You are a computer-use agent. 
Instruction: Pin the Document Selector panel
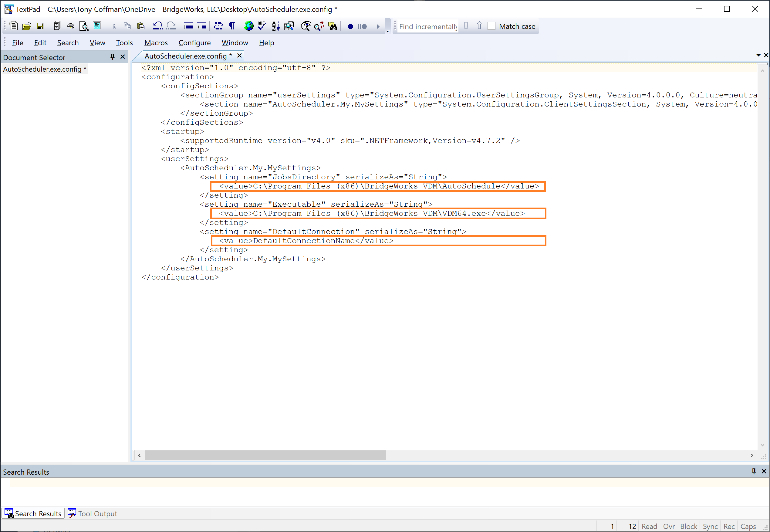coord(112,57)
